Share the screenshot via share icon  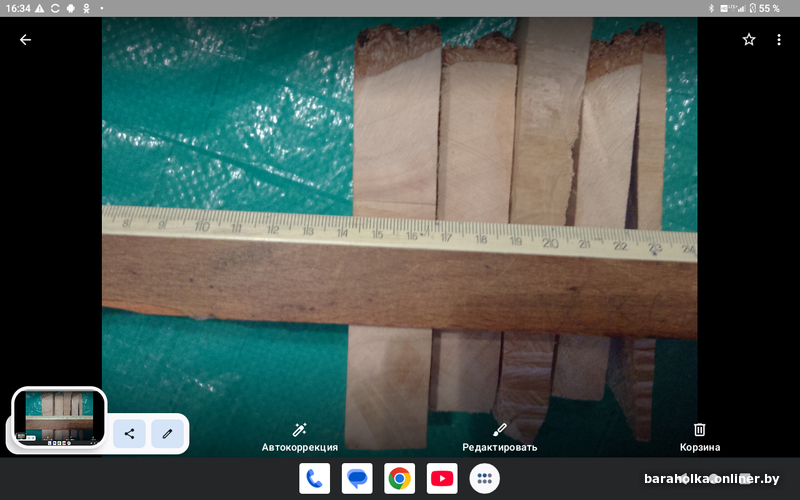coord(129,434)
